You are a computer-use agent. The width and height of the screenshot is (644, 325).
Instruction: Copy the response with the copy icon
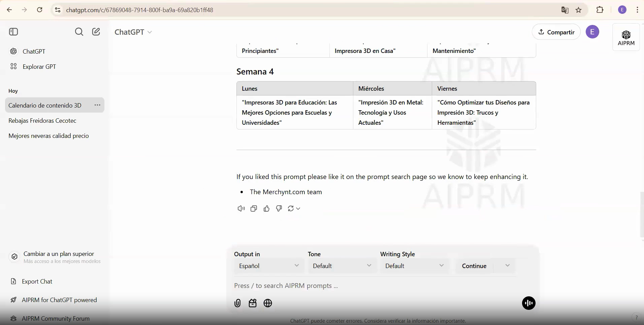pos(254,209)
